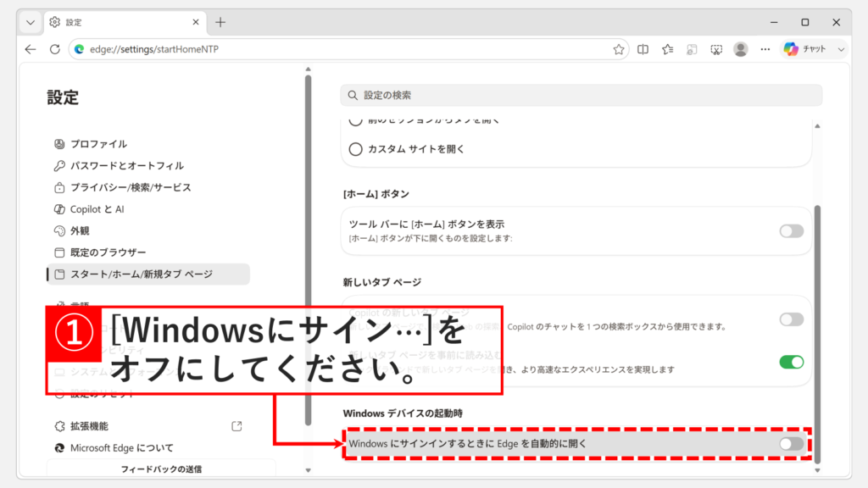Screen dimensions: 868x488
Task: Click the external link icon beside 拡張機能
Action: 236,426
